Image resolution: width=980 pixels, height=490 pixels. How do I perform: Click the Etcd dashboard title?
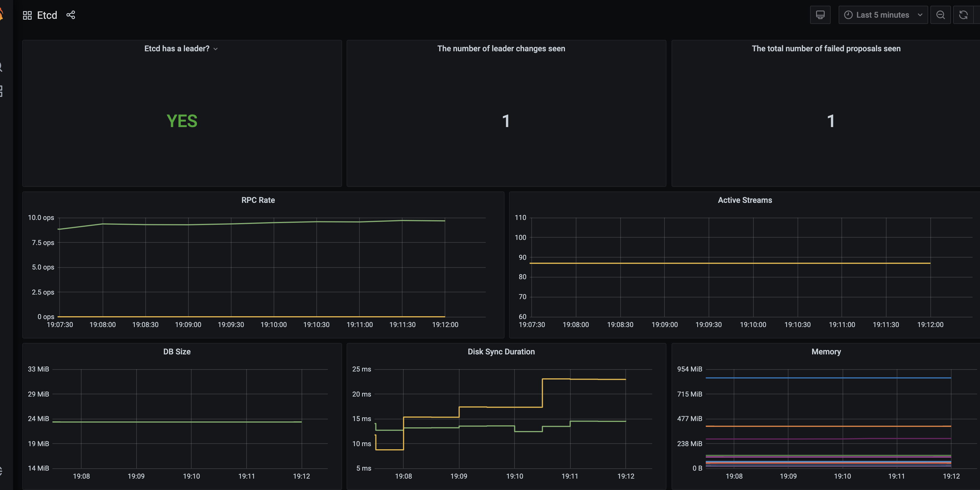click(x=47, y=15)
